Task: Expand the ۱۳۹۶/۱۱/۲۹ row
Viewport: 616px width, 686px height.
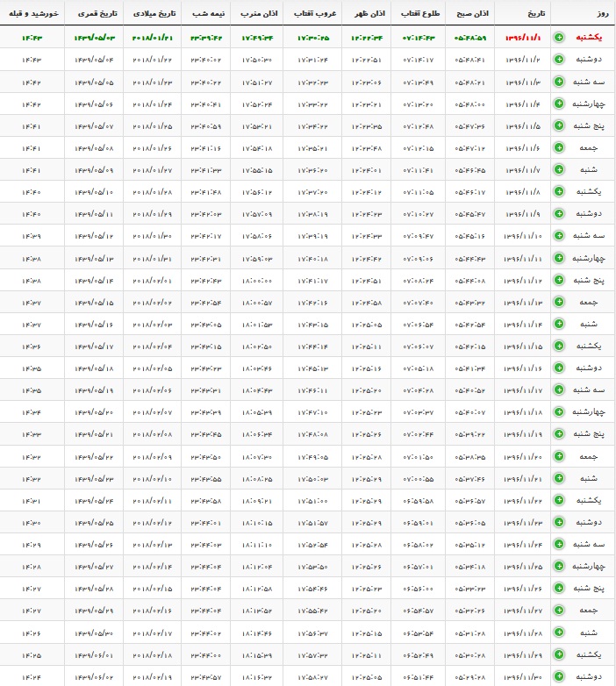Action: (559, 654)
